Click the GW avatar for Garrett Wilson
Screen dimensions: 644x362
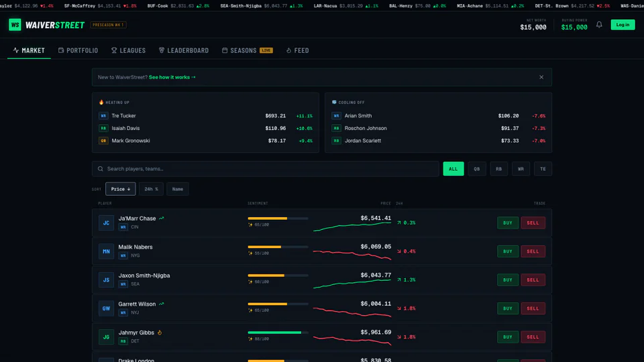(x=106, y=308)
